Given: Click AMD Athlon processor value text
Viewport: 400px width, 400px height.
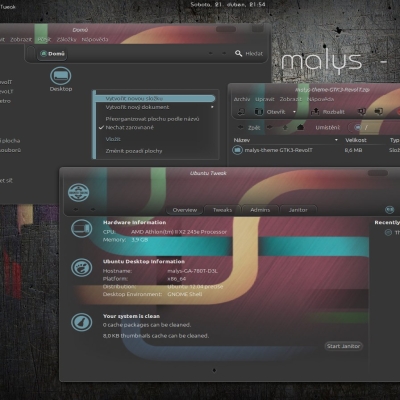Looking at the screenshot, I should point(179,232).
